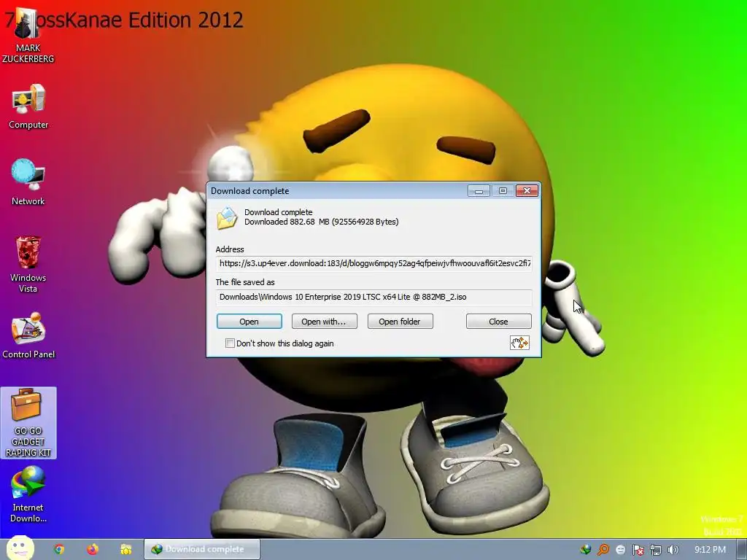Select the Windows Vista recycle bin icon
This screenshot has width=747, height=560.
point(28,264)
